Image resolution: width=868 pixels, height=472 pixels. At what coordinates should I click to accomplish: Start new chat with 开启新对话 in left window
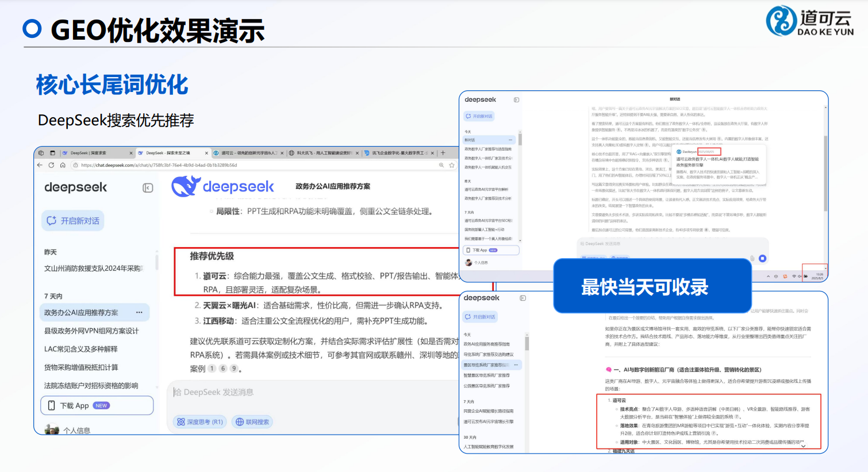[73, 221]
